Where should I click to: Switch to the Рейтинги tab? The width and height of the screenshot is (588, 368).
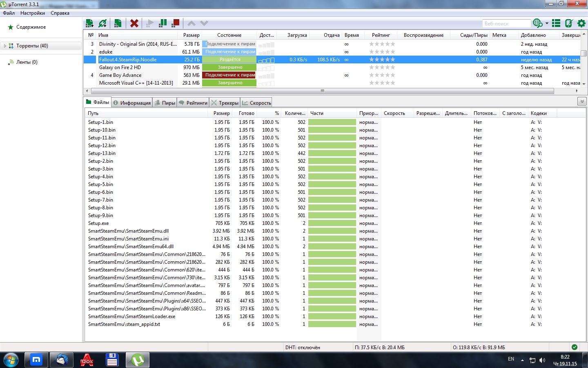(193, 103)
